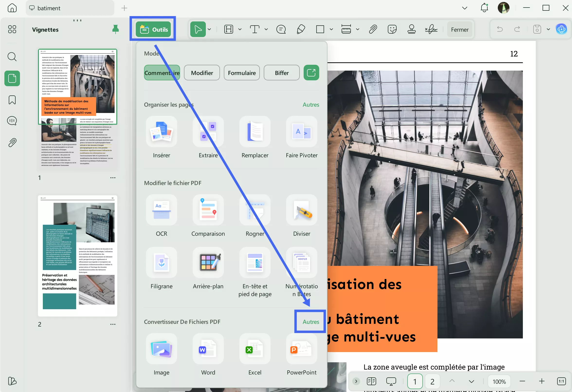Viewport: 572px width, 392px height.
Task: Expand the shapes tool dropdown
Action: (x=331, y=29)
